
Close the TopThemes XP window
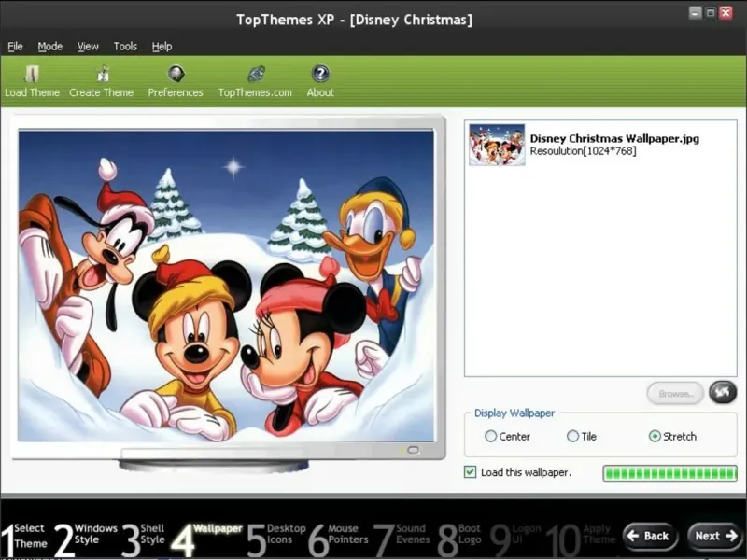pyautogui.click(x=726, y=13)
